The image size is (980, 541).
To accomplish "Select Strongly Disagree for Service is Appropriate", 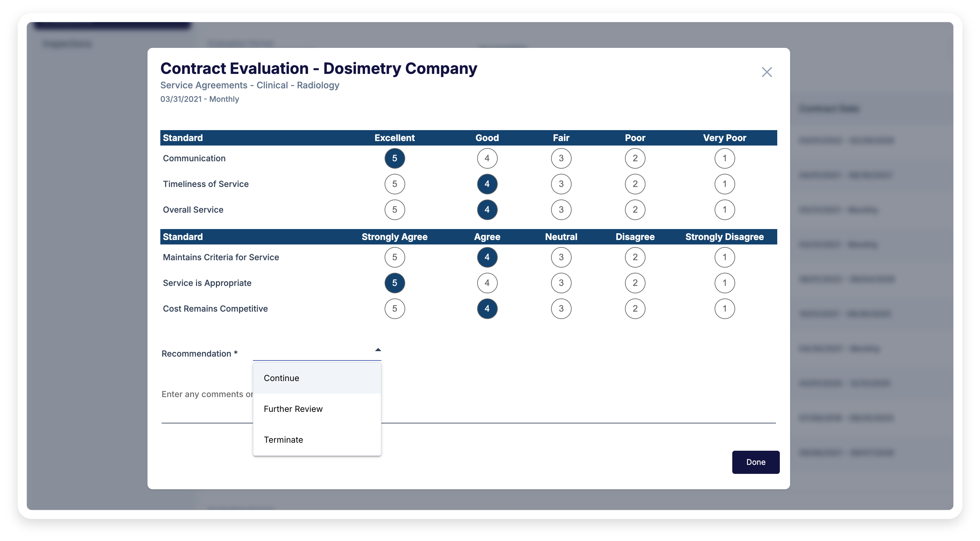I will click(x=724, y=283).
